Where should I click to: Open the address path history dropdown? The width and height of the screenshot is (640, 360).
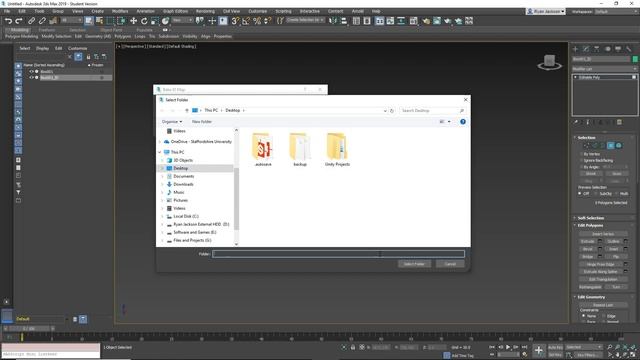click(384, 111)
